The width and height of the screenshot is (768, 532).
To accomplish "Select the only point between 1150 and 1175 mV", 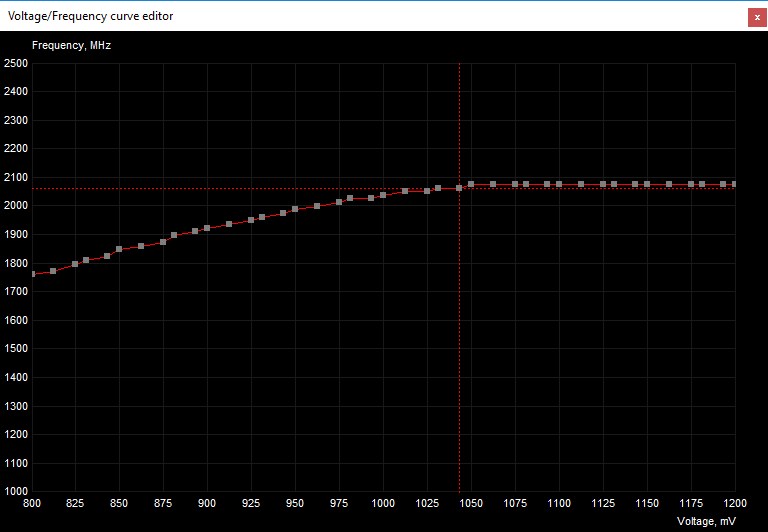I will pyautogui.click(x=669, y=184).
